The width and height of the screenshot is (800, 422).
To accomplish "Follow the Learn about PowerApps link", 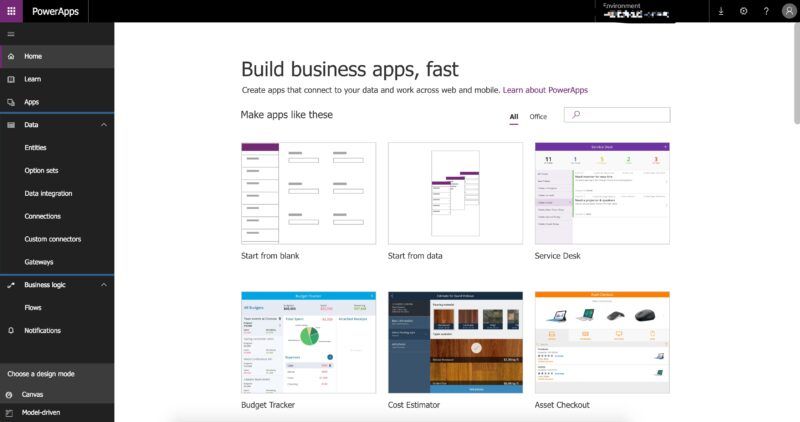I will tap(545, 90).
